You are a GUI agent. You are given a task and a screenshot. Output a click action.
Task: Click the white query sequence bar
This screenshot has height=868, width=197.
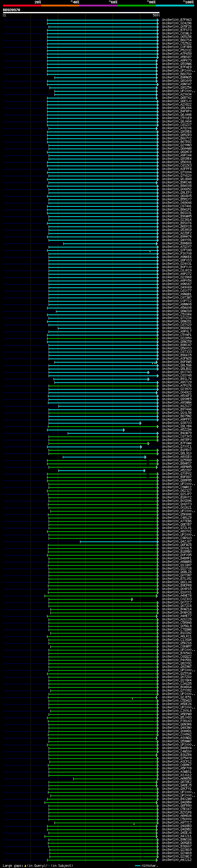click(81, 12)
